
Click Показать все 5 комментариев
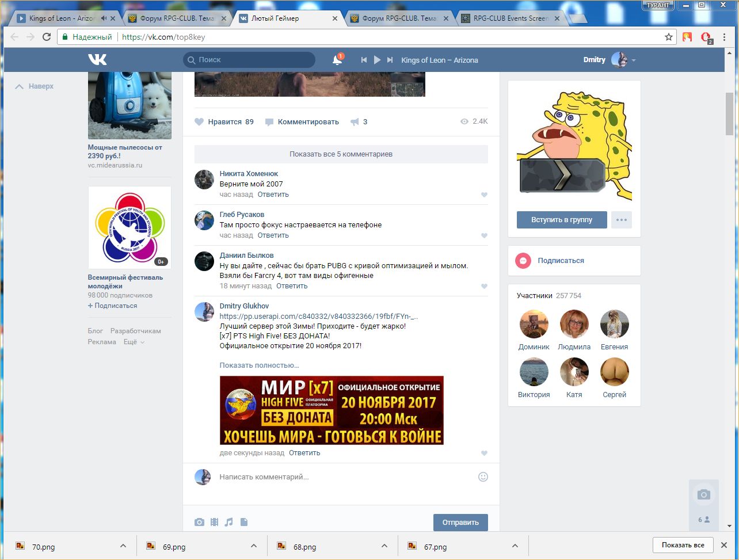click(341, 154)
